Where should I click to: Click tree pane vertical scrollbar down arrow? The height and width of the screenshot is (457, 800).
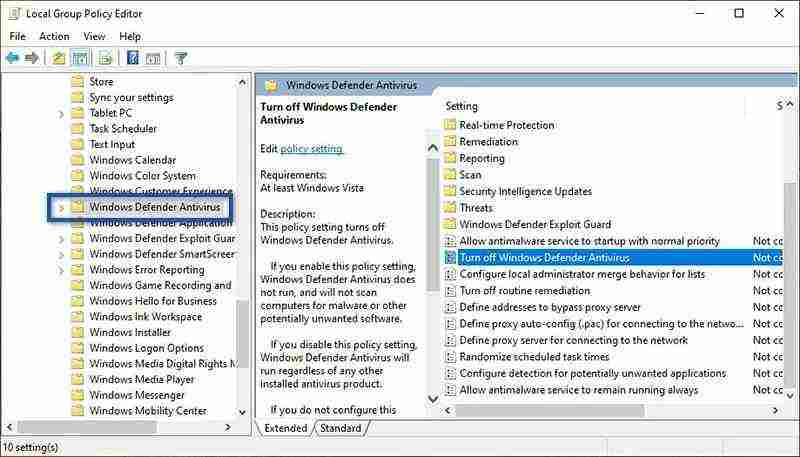click(242, 412)
